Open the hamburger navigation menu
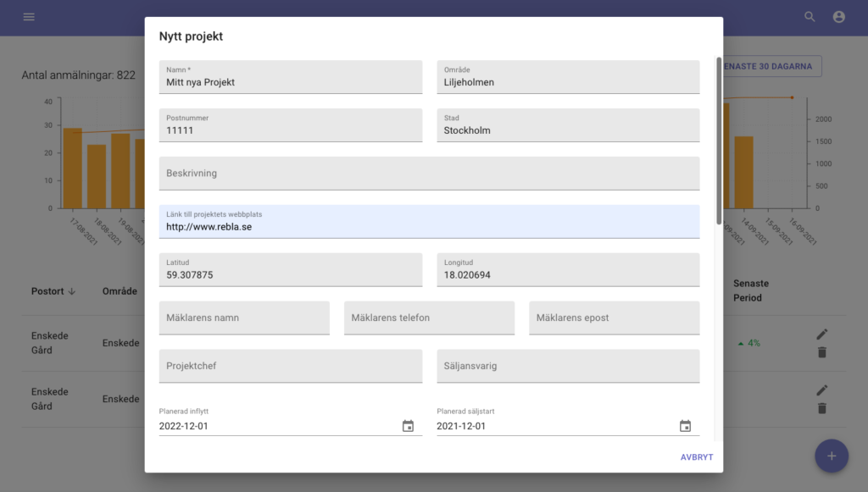This screenshot has width=868, height=492. pos(29,17)
